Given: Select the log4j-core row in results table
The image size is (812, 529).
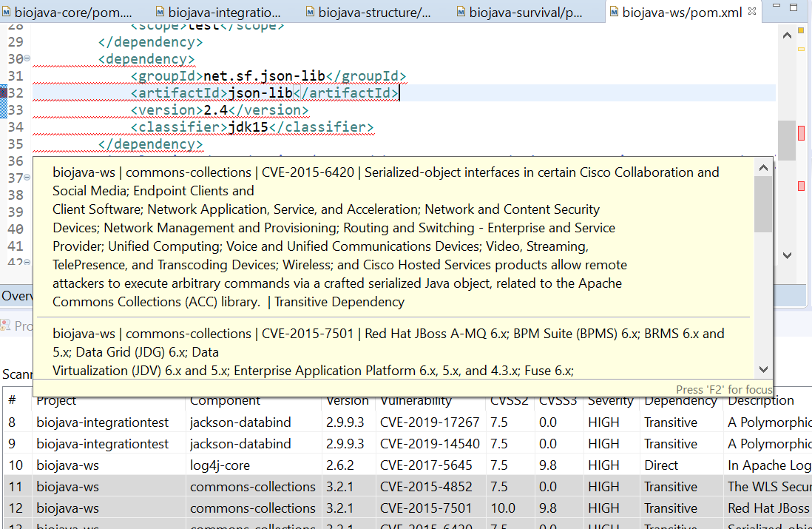Looking at the screenshot, I should [x=220, y=465].
